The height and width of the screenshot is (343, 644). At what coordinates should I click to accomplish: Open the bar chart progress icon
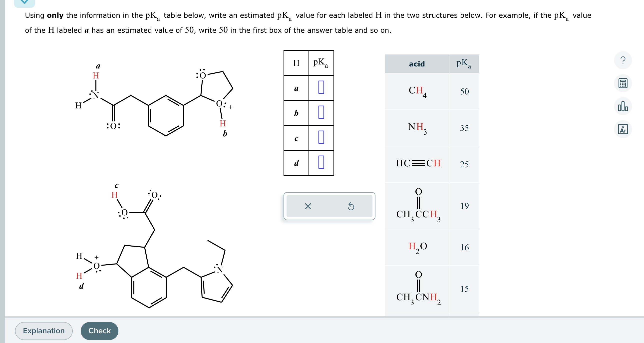(623, 106)
